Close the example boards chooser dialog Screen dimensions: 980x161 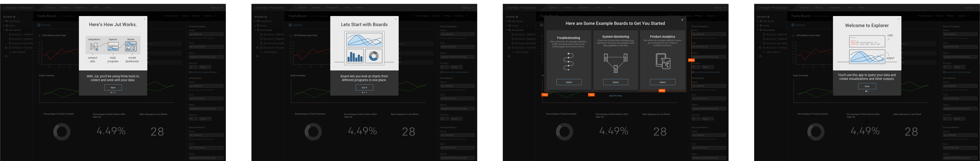click(682, 20)
